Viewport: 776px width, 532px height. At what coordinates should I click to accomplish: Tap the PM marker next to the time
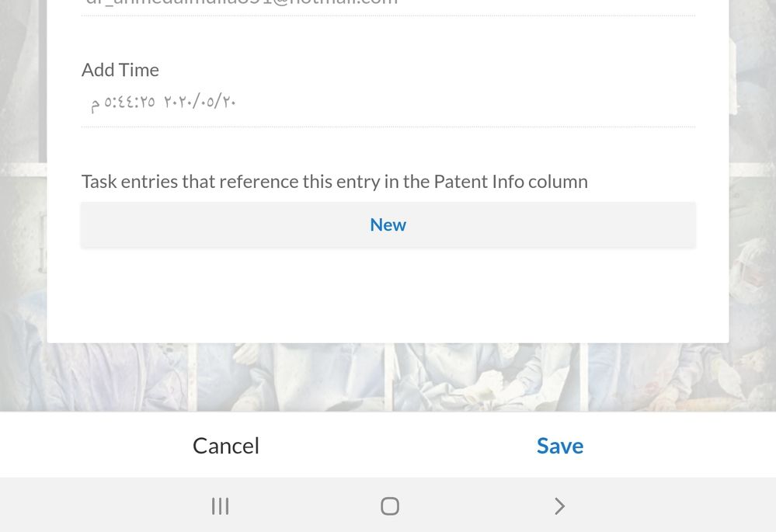[x=96, y=104]
